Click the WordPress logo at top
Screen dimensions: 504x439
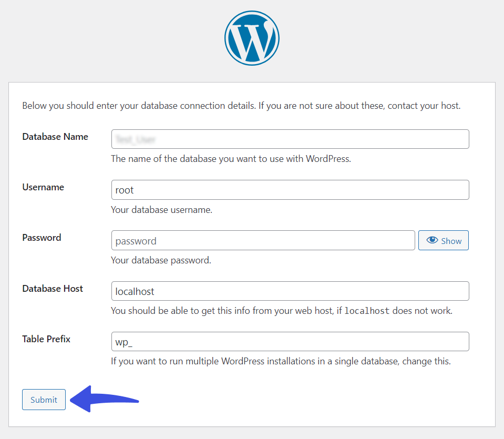[x=252, y=38]
